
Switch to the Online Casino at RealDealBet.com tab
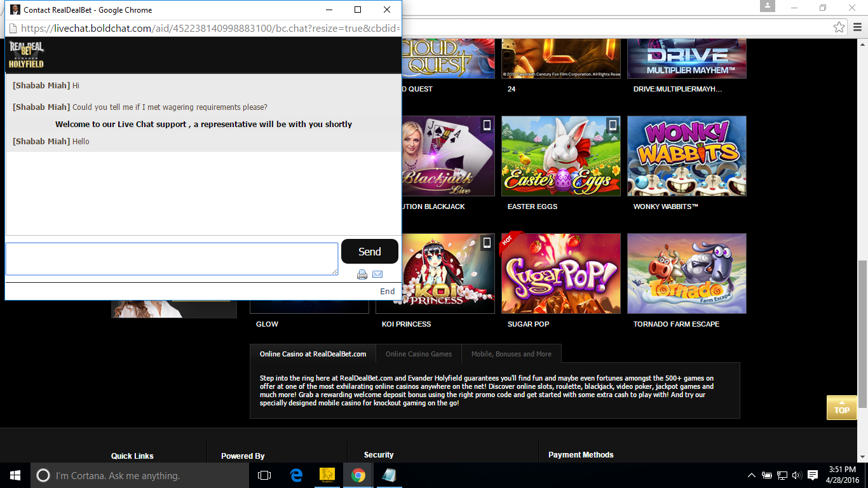click(x=313, y=354)
